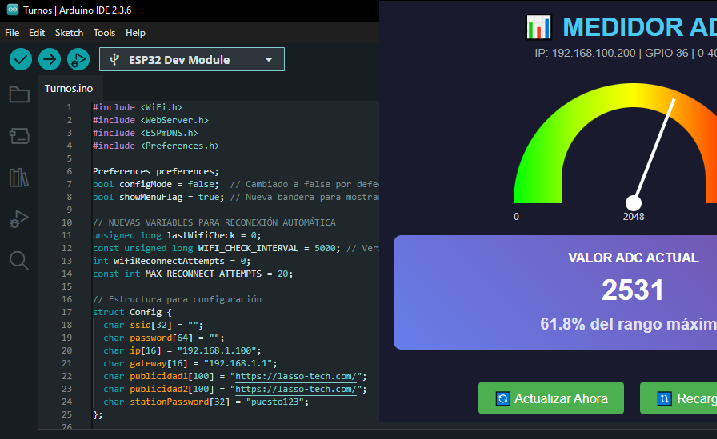Click the gauge minimum label 0

coord(516,217)
